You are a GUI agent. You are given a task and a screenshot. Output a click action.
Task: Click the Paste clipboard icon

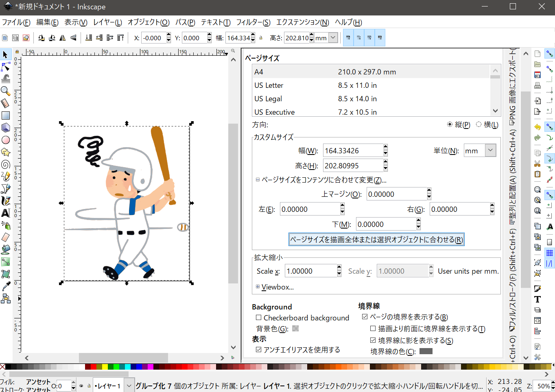(x=538, y=174)
